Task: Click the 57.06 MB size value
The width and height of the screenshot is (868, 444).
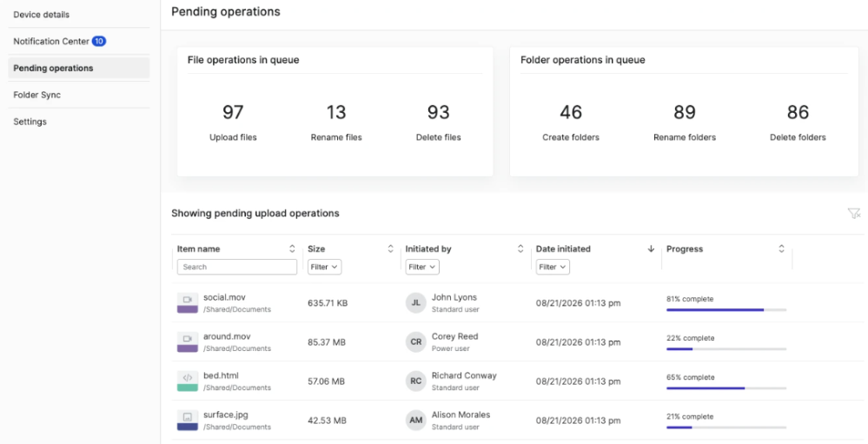Action: (x=326, y=381)
